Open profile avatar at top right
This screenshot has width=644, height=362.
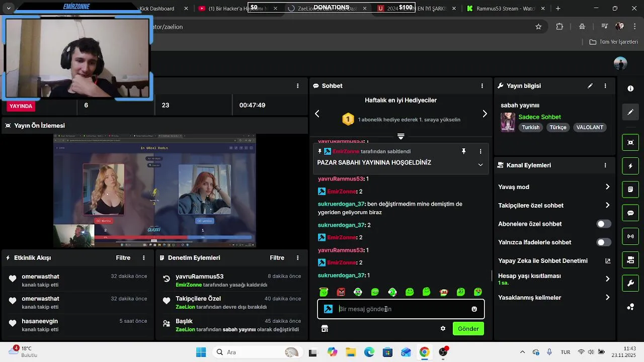click(620, 63)
